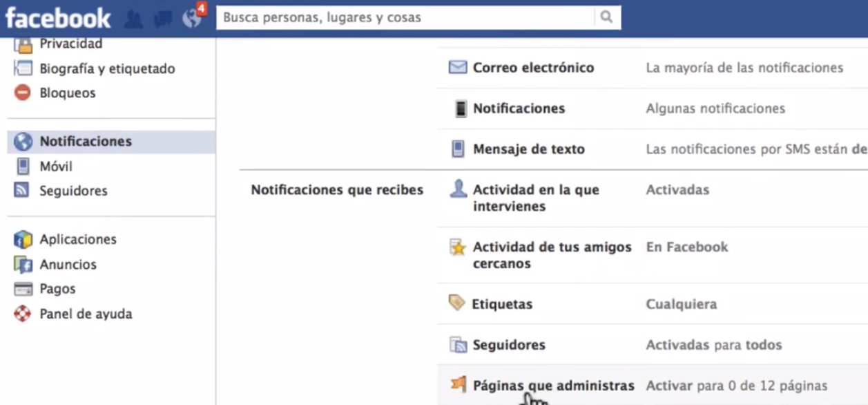Click the Panel de ayuda lifebuoy icon
Image resolution: width=868 pixels, height=405 pixels.
[x=23, y=314]
